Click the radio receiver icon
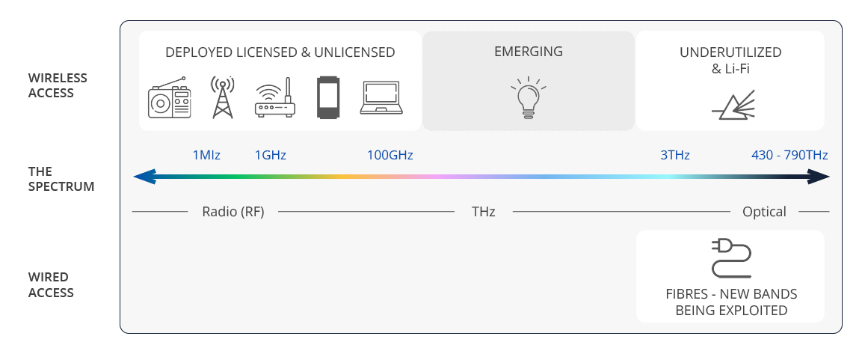This screenshot has height=360, width=868. 170,101
